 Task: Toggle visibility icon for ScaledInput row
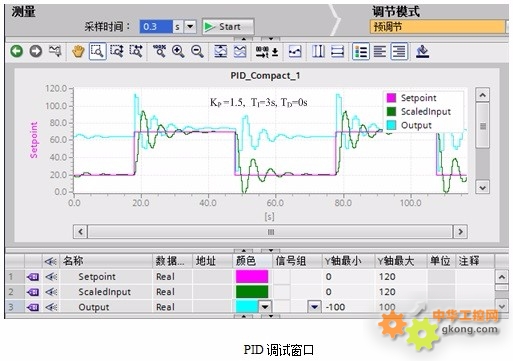[x=51, y=292]
